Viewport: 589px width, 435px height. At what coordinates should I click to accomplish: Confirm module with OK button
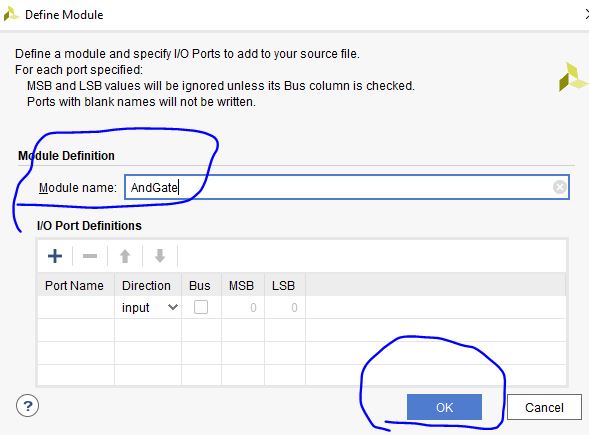[444, 407]
